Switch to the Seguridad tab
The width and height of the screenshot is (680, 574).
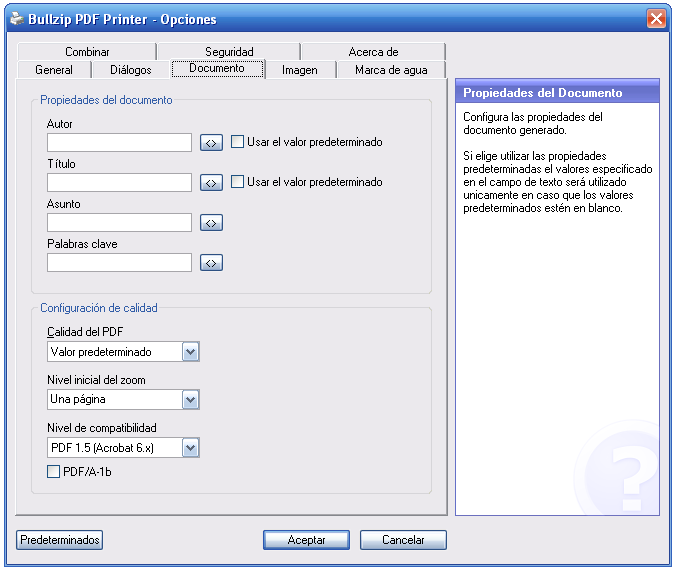coord(229,52)
